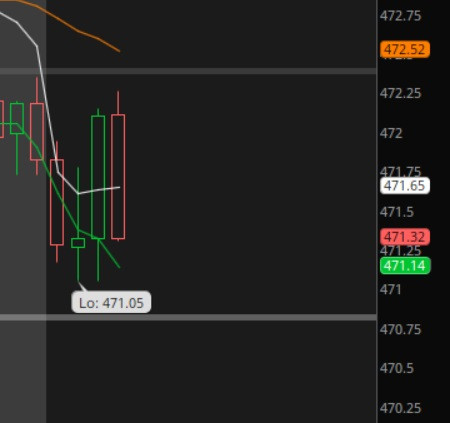Select the orange moving average line

(79, 31)
